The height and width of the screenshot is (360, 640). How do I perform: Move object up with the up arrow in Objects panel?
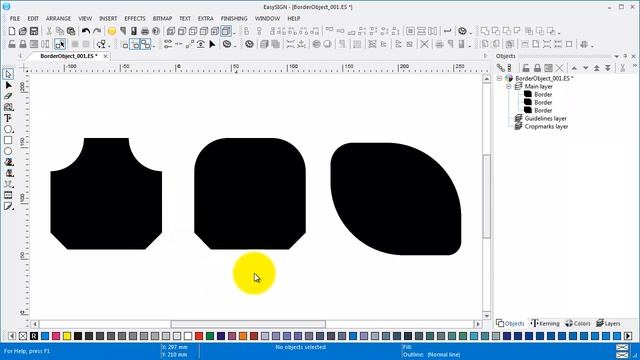click(x=574, y=68)
